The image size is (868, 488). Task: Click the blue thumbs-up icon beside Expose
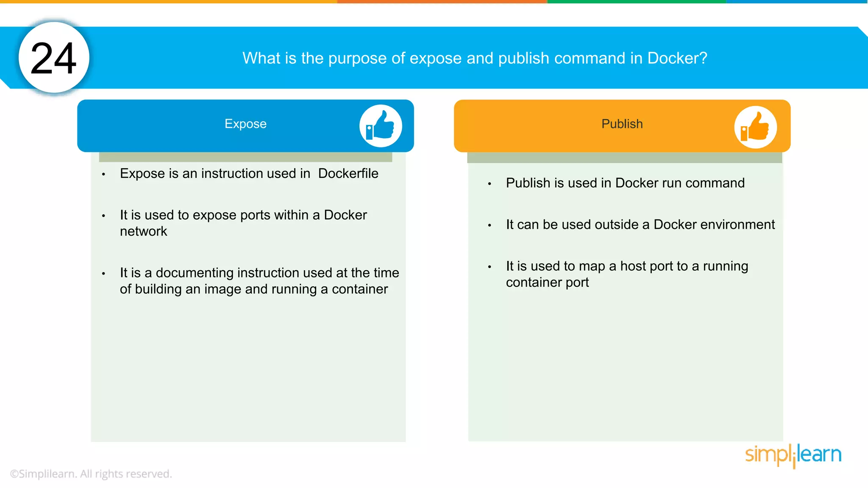pos(381,126)
